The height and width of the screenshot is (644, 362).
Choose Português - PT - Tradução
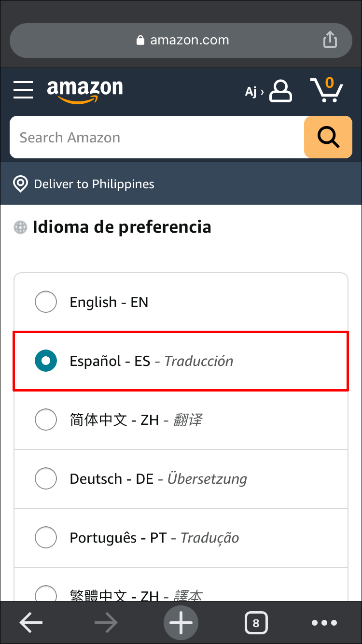click(46, 537)
